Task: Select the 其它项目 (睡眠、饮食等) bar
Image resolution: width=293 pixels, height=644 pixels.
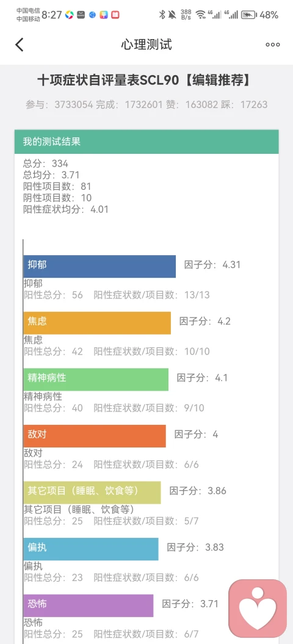Action: click(92, 493)
